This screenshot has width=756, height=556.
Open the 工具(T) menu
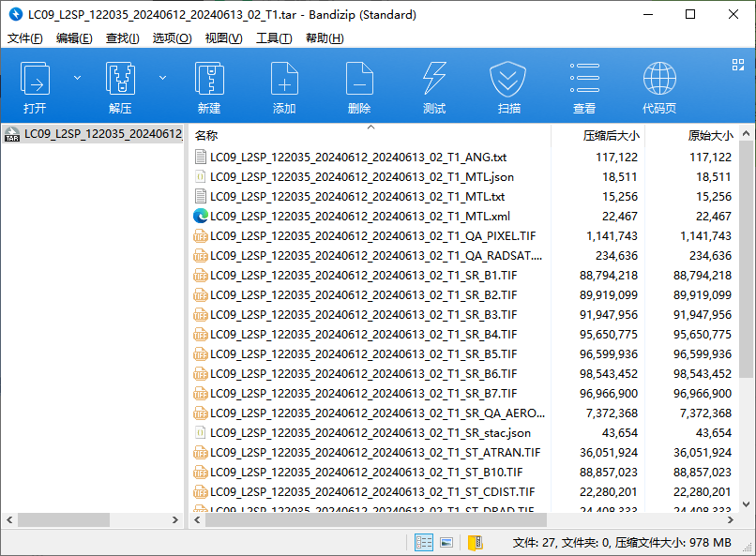tap(274, 38)
